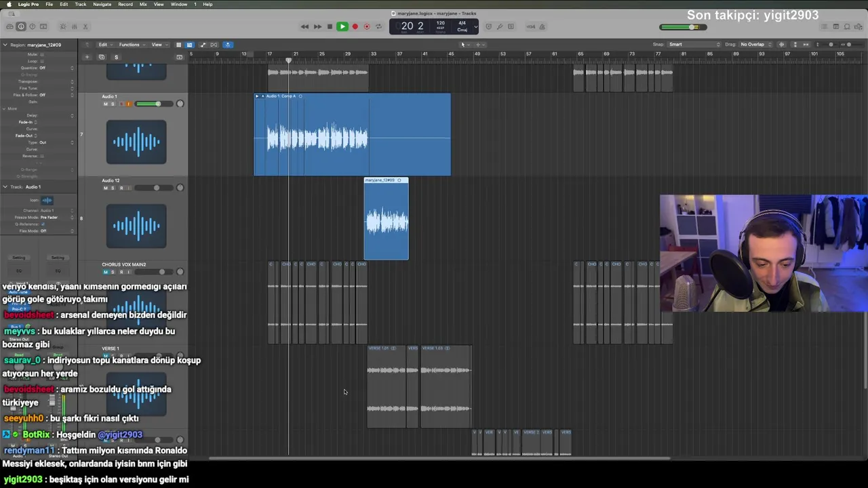Image resolution: width=868 pixels, height=488 pixels.
Task: Open the Help menu
Action: pos(208,4)
